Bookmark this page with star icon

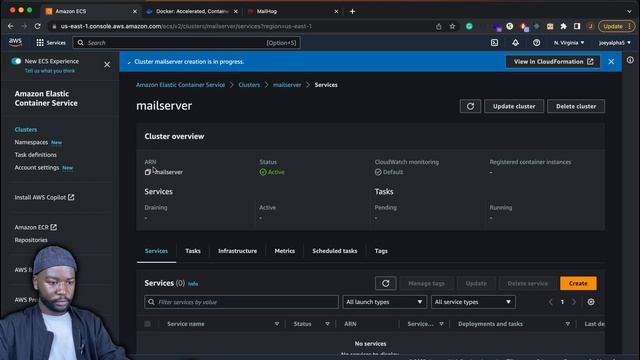(x=452, y=27)
